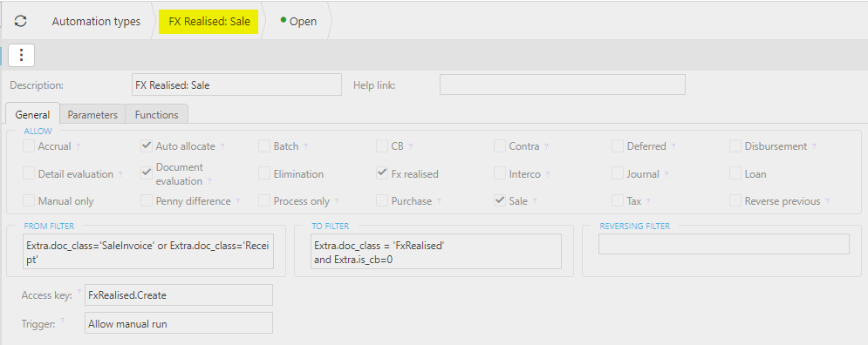Enable the Interco checkbox
This screenshot has height=345, width=868.
(499, 173)
